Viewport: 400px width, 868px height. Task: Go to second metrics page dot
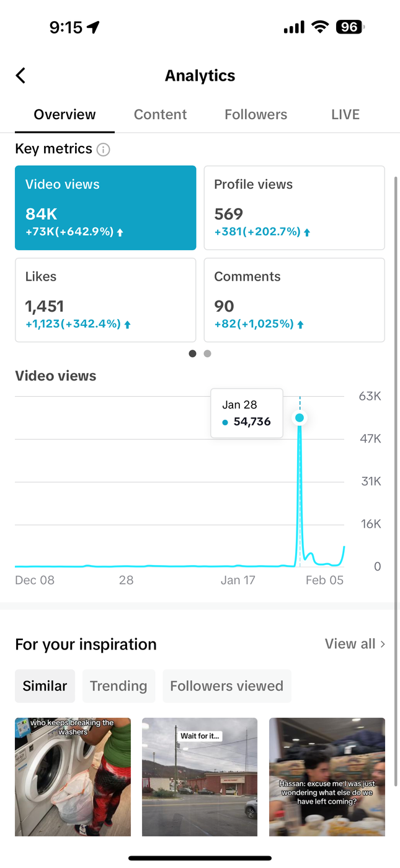[x=208, y=354]
